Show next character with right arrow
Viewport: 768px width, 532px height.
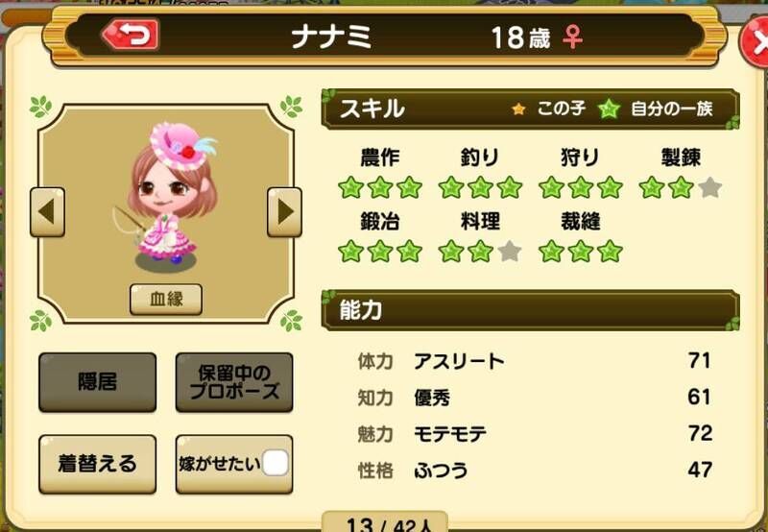pos(284,212)
